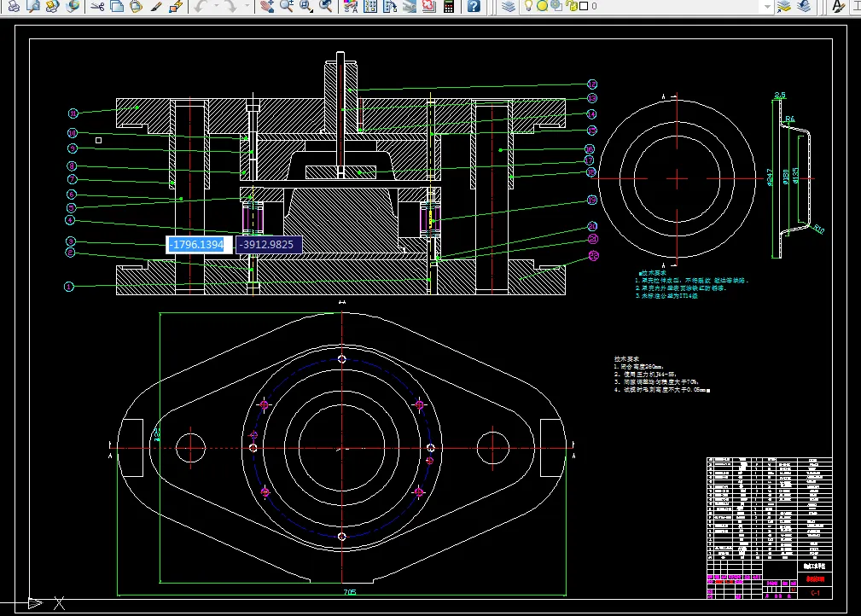
Task: Toggle the lock padlock for layer 0
Action: click(572, 6)
